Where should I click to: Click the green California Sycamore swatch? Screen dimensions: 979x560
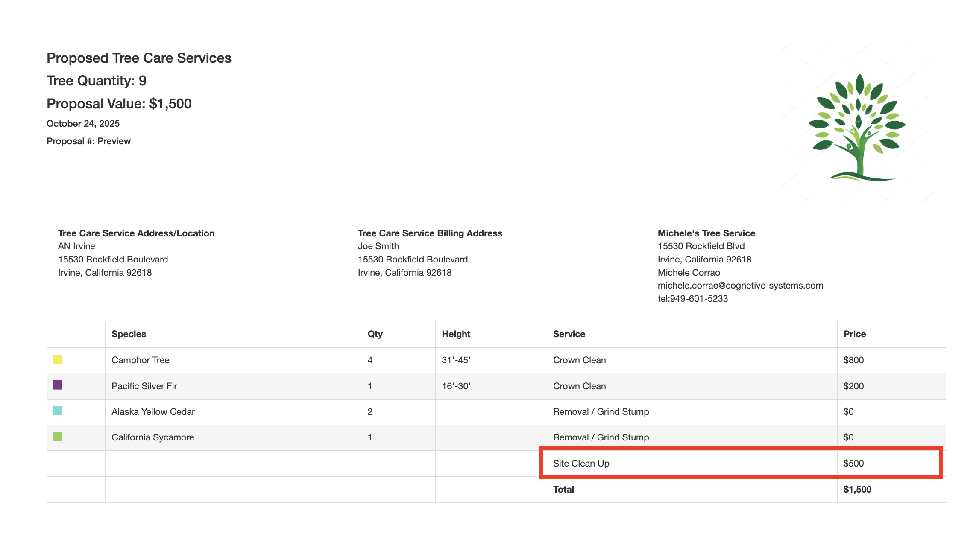tap(58, 437)
